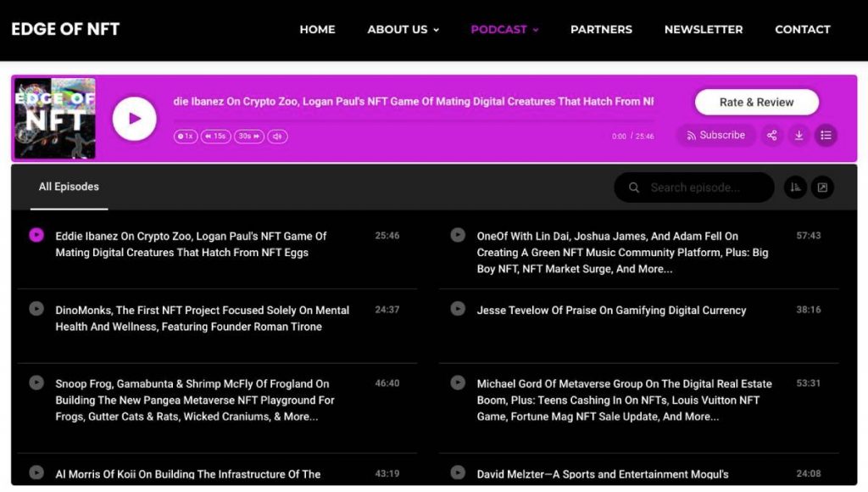Viewport: 868px width, 492px height.
Task: Open the Partners page
Action: coord(601,30)
